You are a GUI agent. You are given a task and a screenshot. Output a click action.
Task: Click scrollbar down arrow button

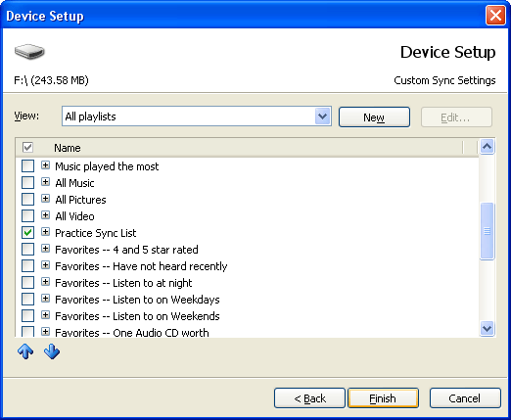coord(487,328)
